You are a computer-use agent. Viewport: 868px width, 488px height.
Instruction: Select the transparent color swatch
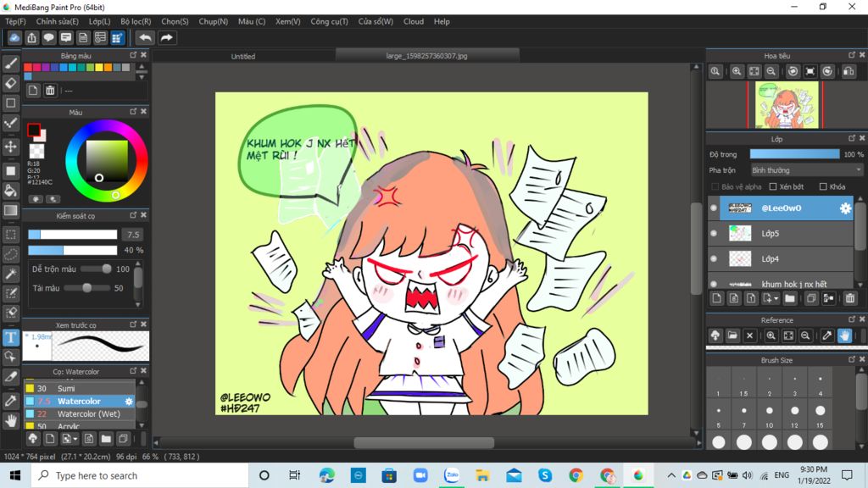tap(37, 151)
